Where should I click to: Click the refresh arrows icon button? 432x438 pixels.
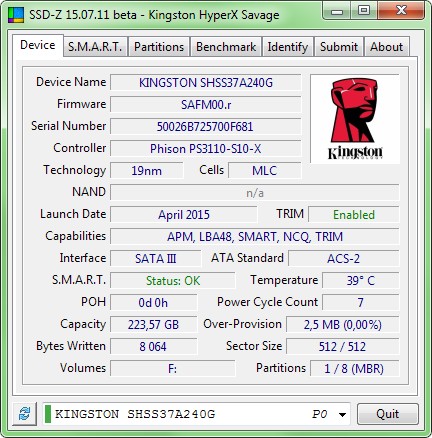[x=24, y=414]
